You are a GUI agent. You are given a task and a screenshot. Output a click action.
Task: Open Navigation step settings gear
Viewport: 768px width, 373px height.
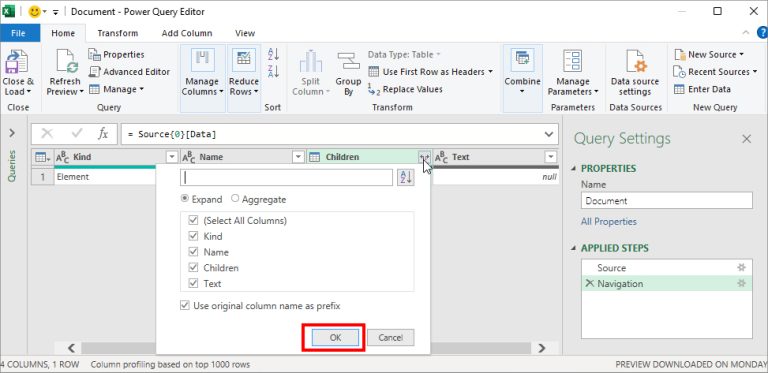(x=742, y=283)
